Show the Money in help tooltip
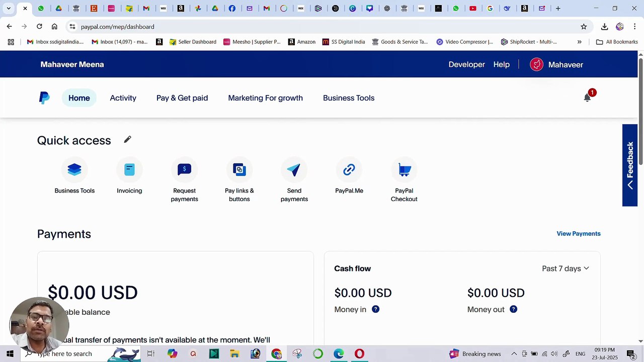The width and height of the screenshot is (644, 362). (375, 309)
